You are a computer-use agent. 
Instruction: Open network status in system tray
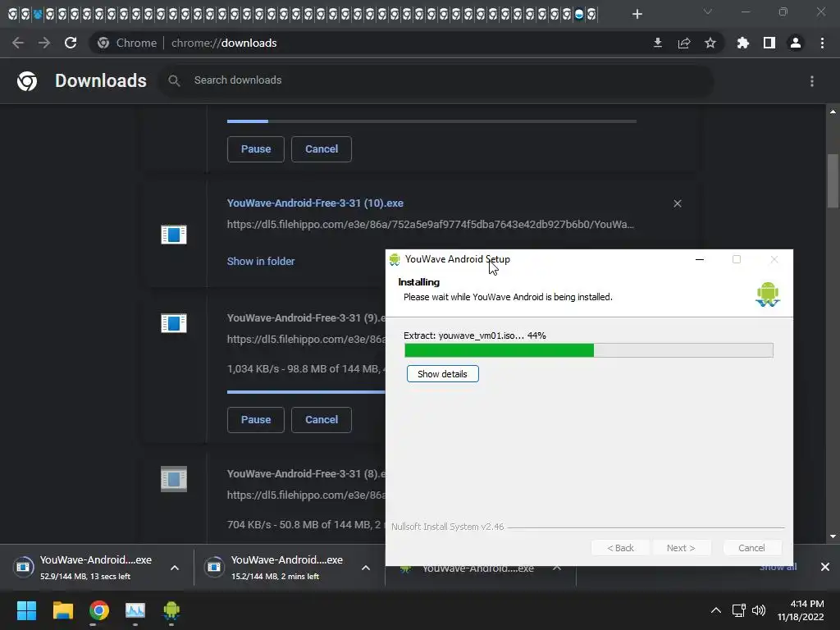click(739, 610)
